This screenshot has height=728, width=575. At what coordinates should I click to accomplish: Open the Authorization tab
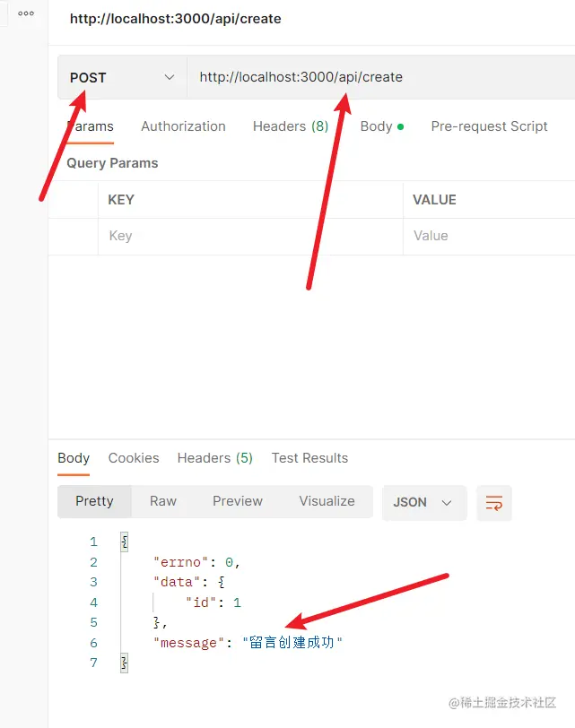pyautogui.click(x=184, y=126)
